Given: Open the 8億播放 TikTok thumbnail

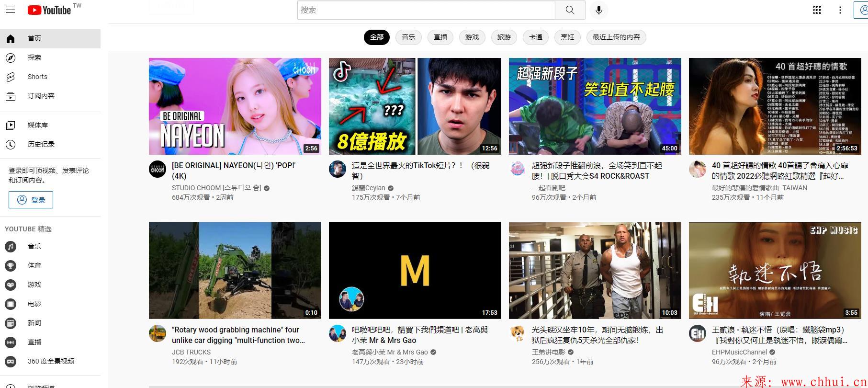Looking at the screenshot, I should (415, 106).
